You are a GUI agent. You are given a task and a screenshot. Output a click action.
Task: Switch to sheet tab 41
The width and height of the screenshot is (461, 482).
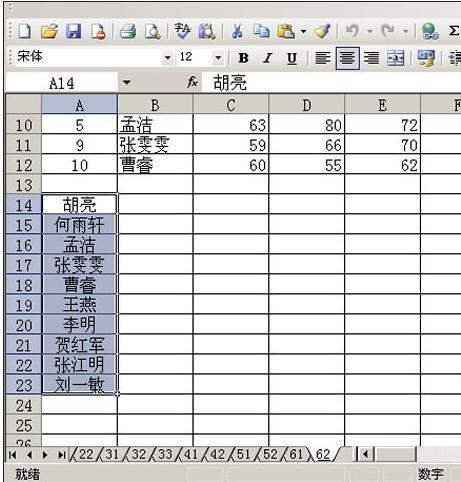191,454
